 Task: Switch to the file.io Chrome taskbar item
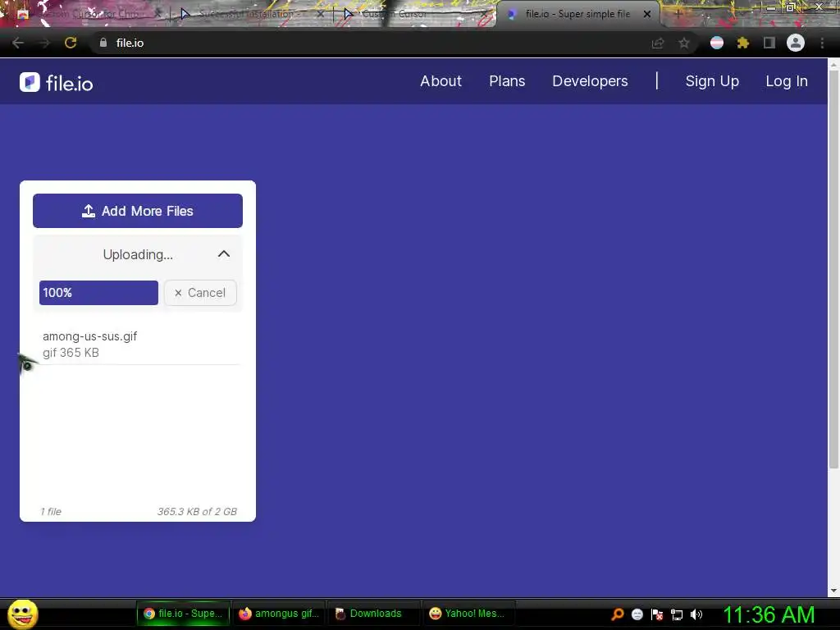(184, 614)
